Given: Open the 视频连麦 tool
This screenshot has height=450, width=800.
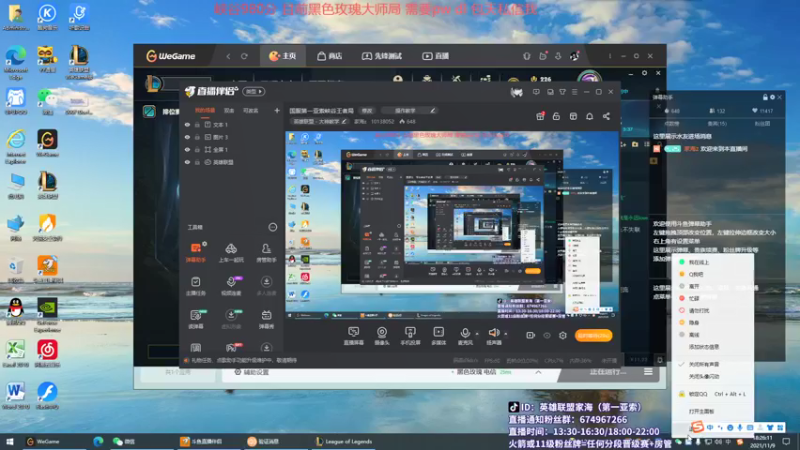Looking at the screenshot, I should click(x=231, y=286).
